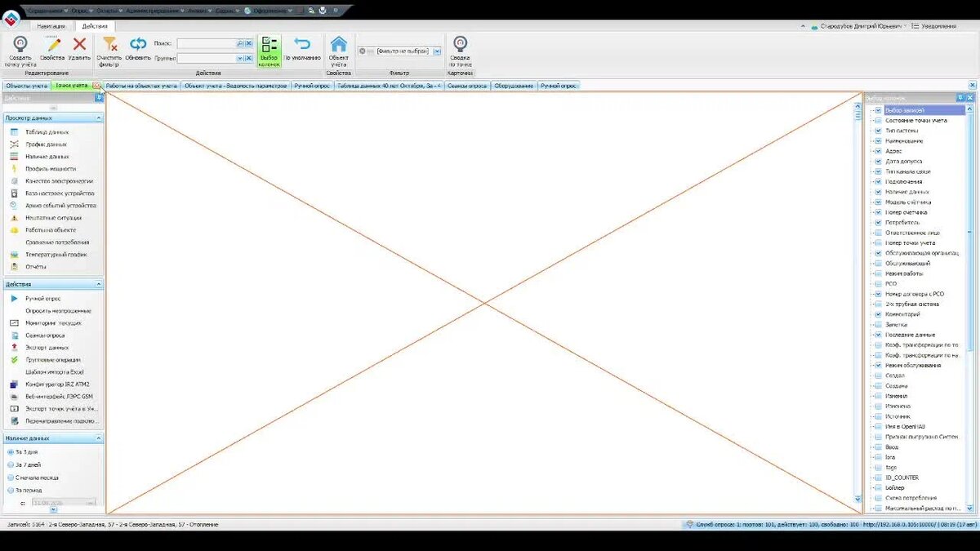Click the red Удалить cross icon
This screenshot has width=980, height=551.
pyautogui.click(x=79, y=45)
